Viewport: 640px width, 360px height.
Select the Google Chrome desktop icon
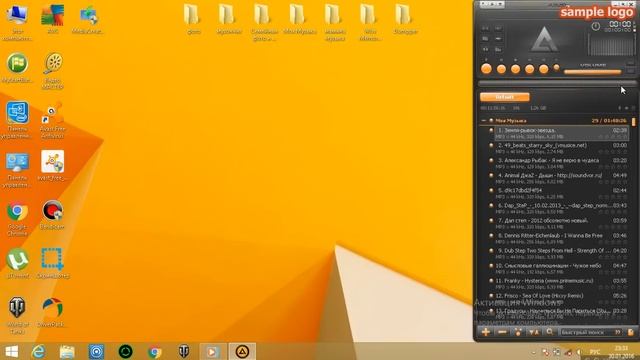[17, 219]
